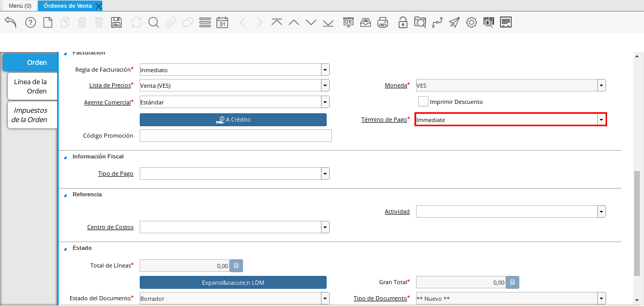Collapse the Información Fiscal section

65,157
